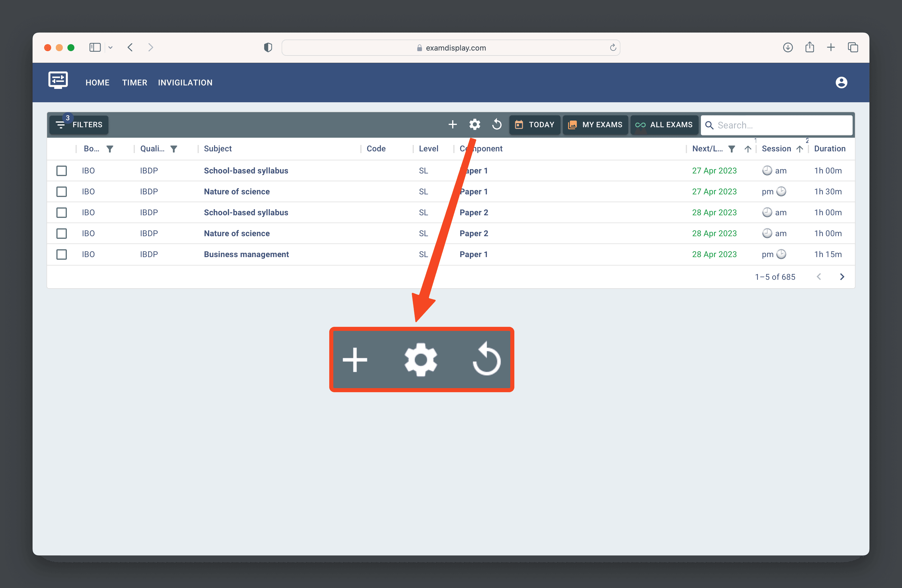Select checkbox for School-based syllabus Paper 1

click(61, 171)
